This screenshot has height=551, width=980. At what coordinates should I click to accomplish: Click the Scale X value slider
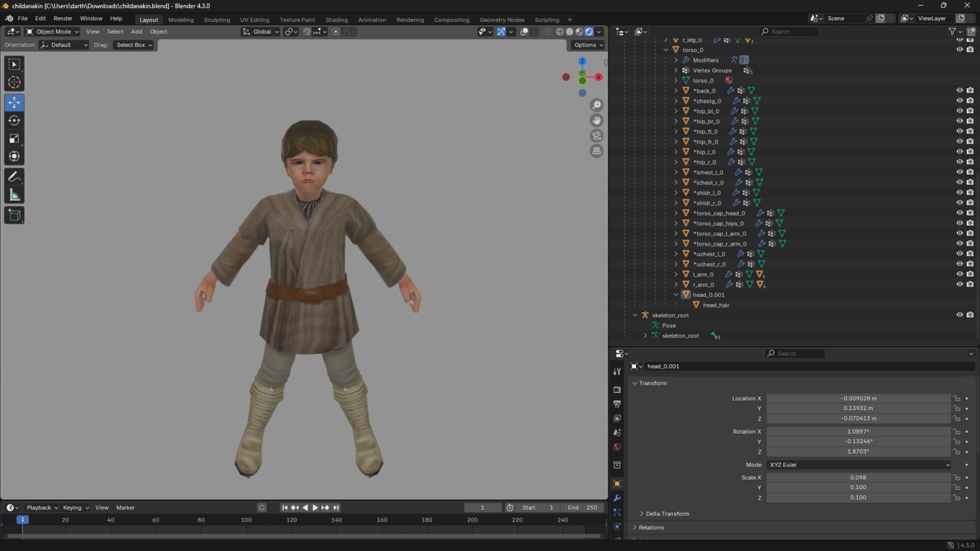858,478
